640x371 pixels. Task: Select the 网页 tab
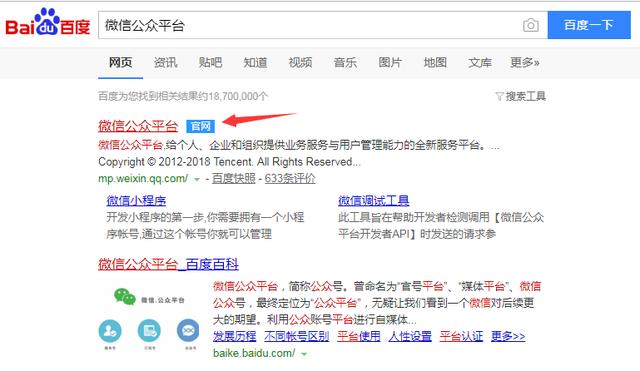click(x=120, y=62)
